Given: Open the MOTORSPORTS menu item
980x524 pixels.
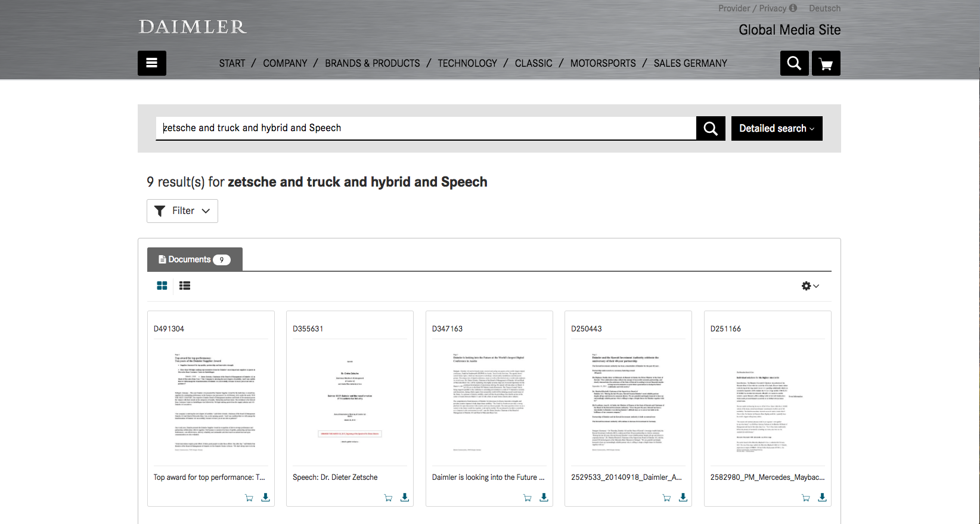Looking at the screenshot, I should tap(603, 63).
